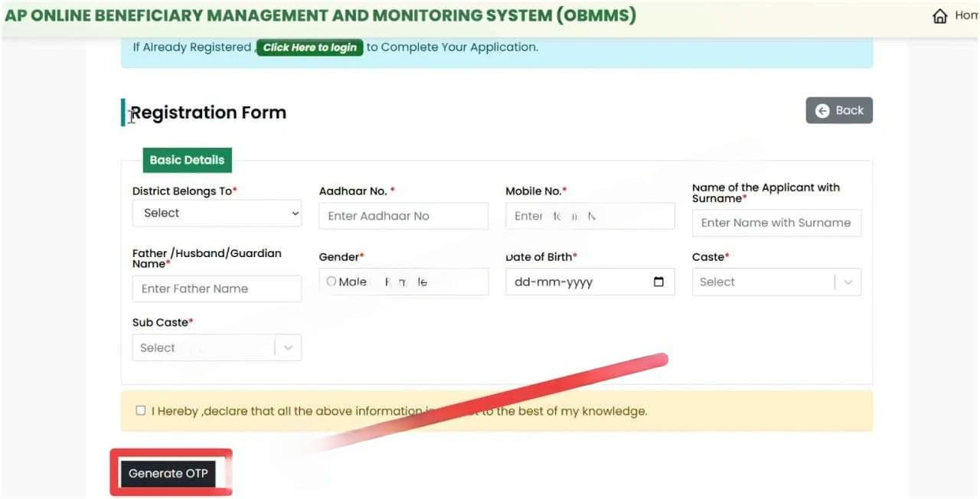Click the declaration statement text
Screen dimensions: 980x499
coord(399,411)
